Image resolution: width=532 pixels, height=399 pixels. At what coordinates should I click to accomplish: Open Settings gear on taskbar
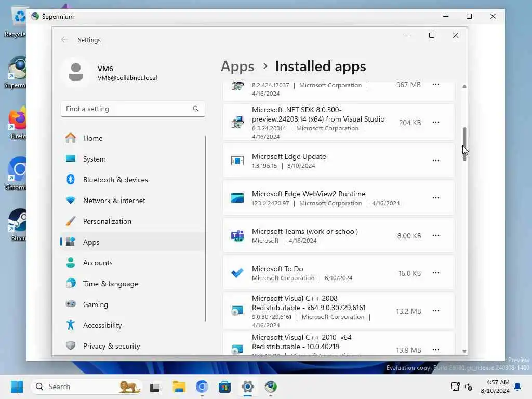(248, 387)
